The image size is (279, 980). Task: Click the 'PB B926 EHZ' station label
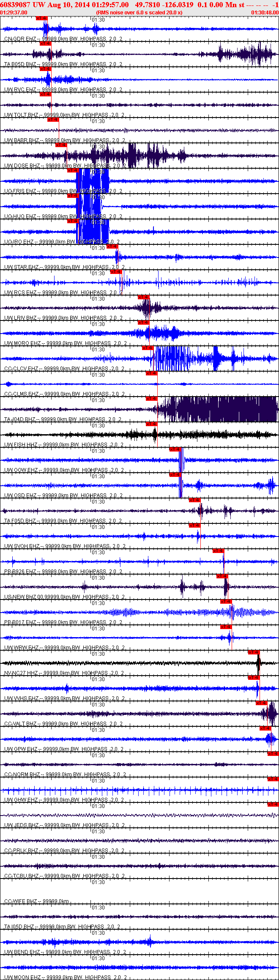tap(20, 572)
